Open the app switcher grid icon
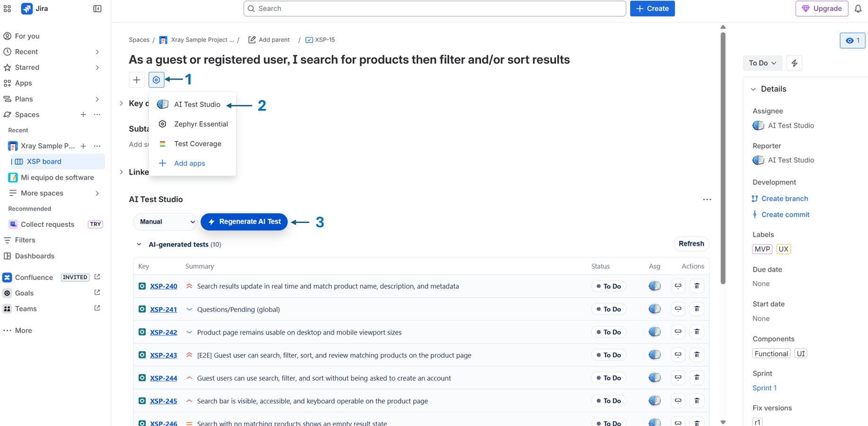 (7, 8)
